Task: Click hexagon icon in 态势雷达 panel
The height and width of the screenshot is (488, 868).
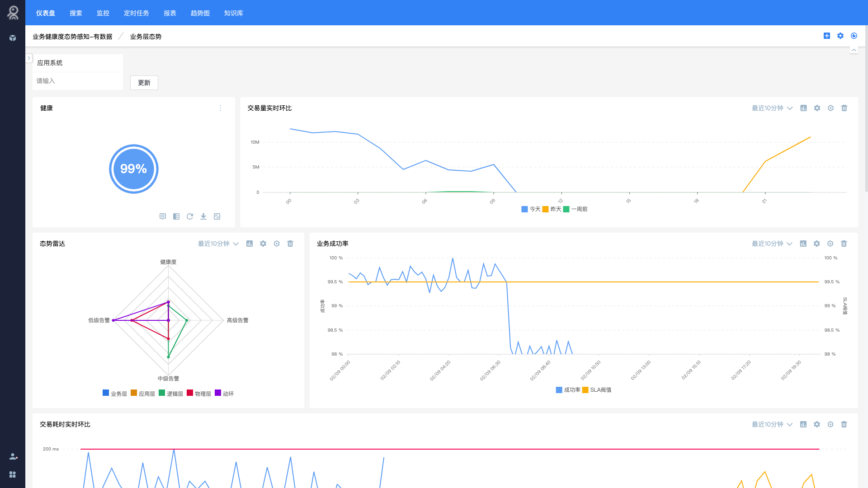Action: pos(277,244)
